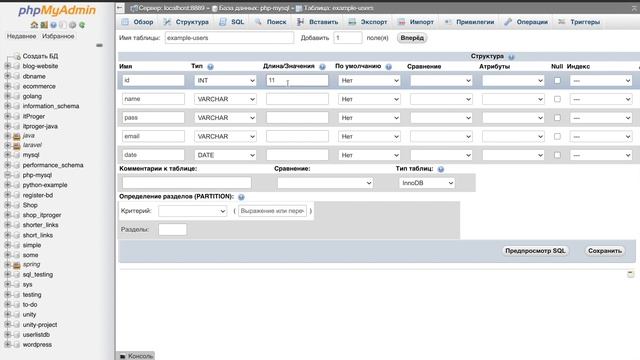Viewport: 640px width, 360px height.
Task: Switch to the Структура tab
Action: coord(186,22)
